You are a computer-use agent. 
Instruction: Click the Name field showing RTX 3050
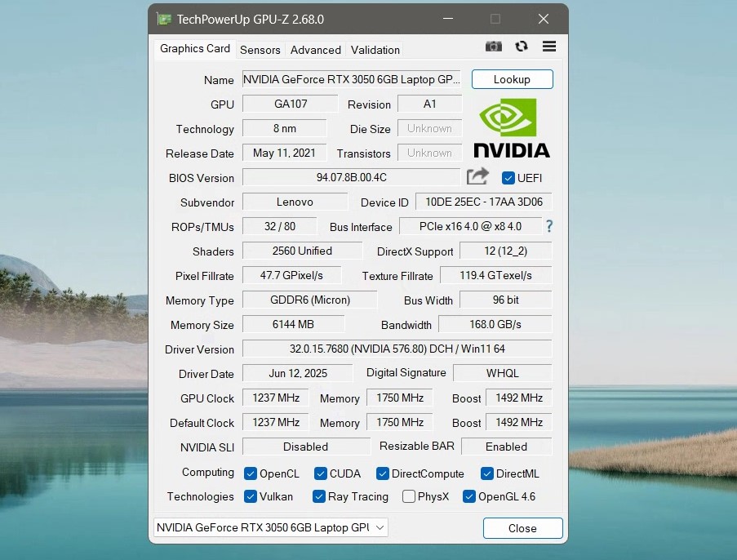351,79
